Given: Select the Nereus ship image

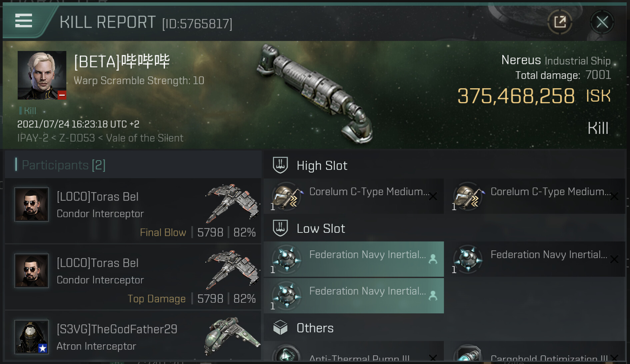Looking at the screenshot, I should coord(315,93).
